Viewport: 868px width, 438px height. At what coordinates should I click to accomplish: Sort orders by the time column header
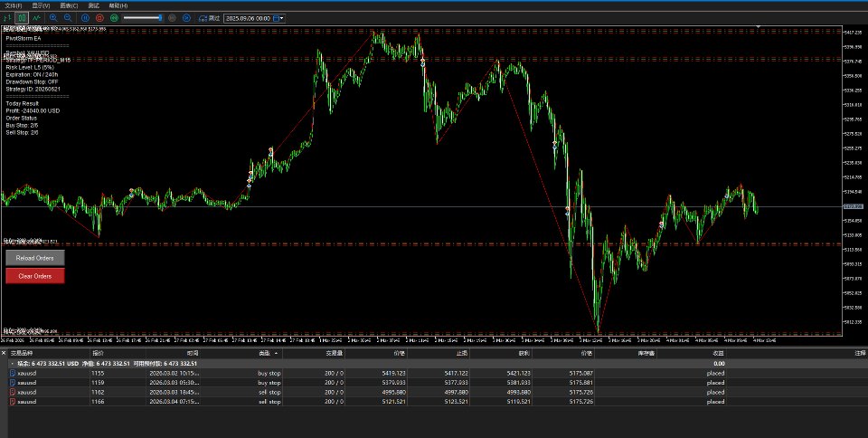coord(174,353)
